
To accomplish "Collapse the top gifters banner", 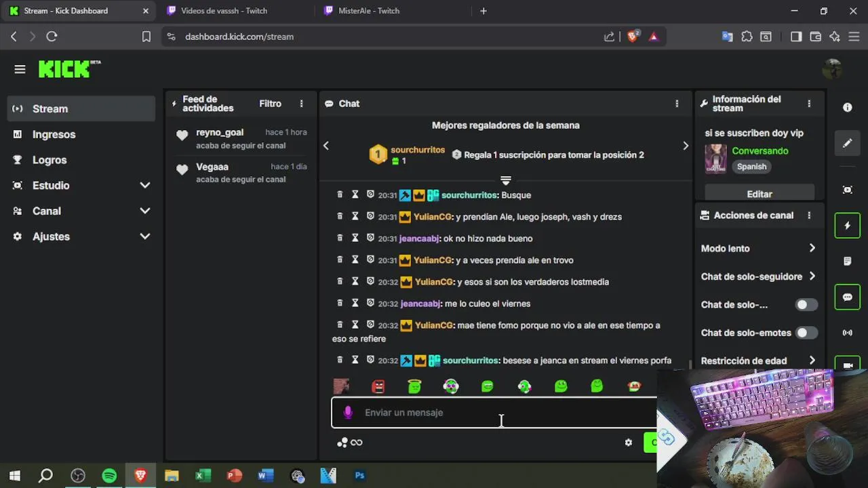I will point(505,180).
